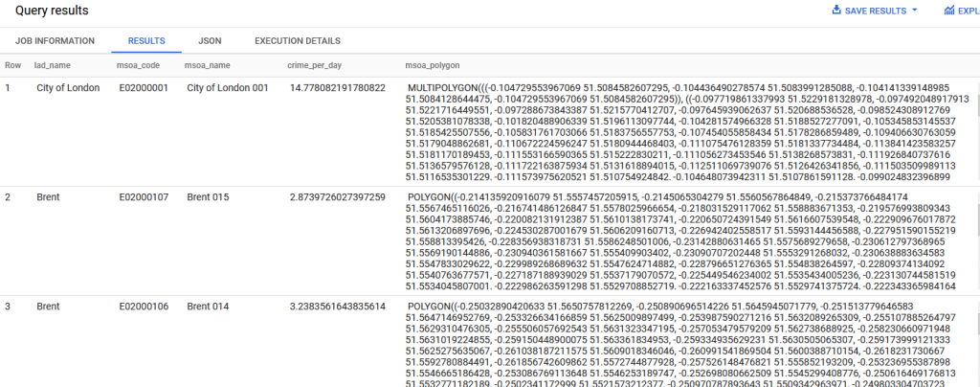Select the Results tab

point(146,40)
